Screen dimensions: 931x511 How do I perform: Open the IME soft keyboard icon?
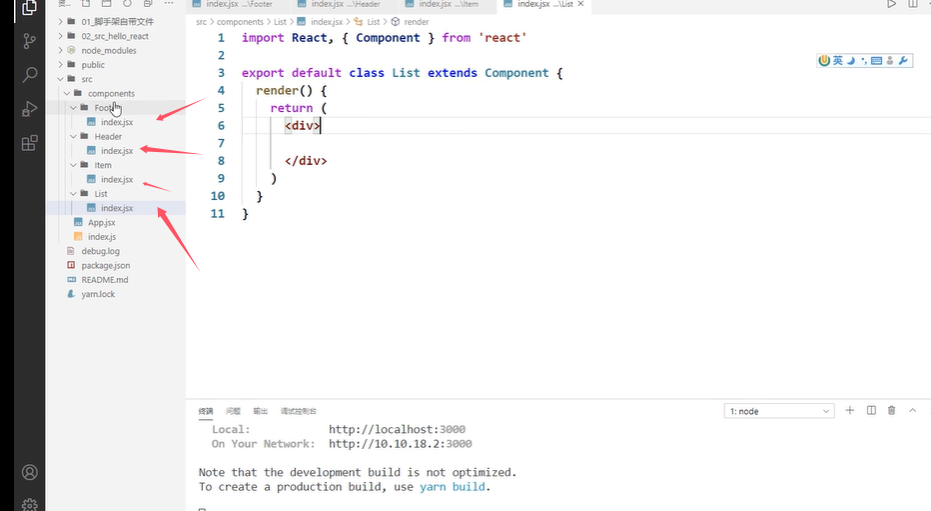coord(876,61)
